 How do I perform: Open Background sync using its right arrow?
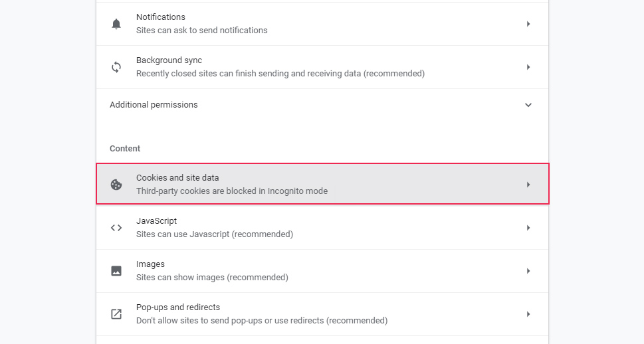click(528, 67)
